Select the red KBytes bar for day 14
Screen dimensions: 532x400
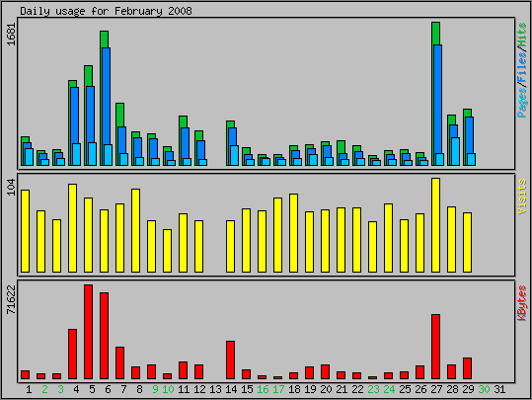coord(230,360)
